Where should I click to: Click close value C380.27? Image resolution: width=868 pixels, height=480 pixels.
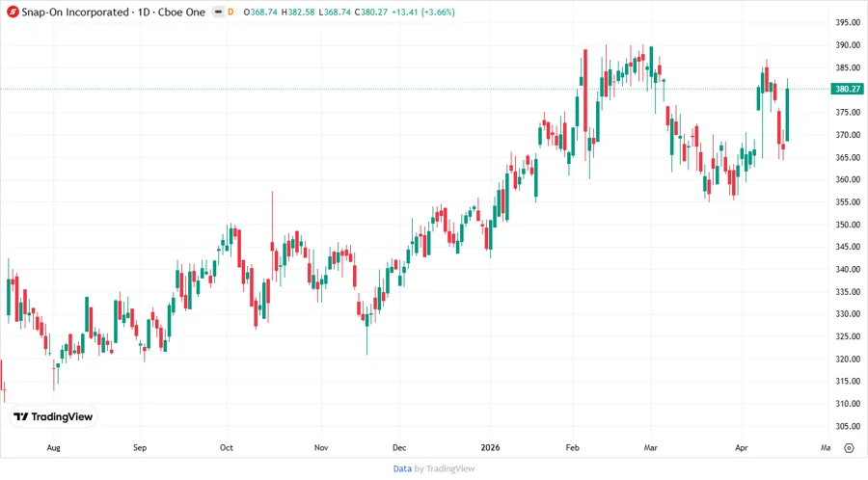point(371,12)
